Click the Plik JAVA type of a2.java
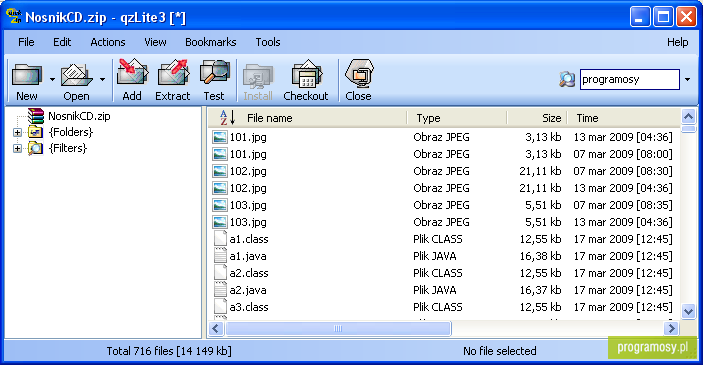Screen dimensions: 703x365 434,290
